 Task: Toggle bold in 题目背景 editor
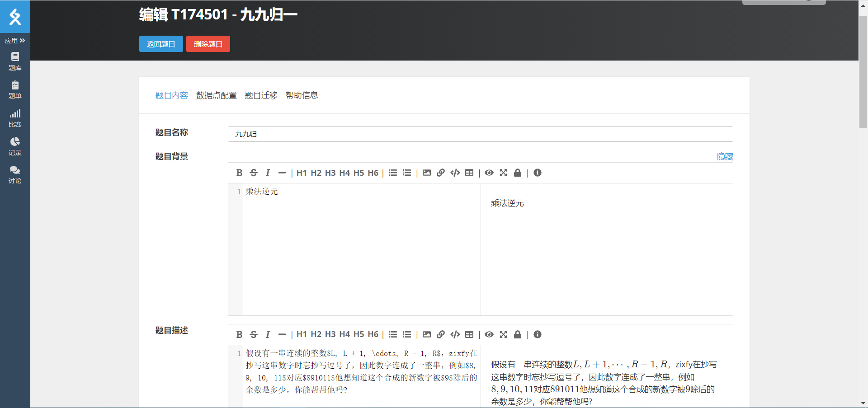239,173
